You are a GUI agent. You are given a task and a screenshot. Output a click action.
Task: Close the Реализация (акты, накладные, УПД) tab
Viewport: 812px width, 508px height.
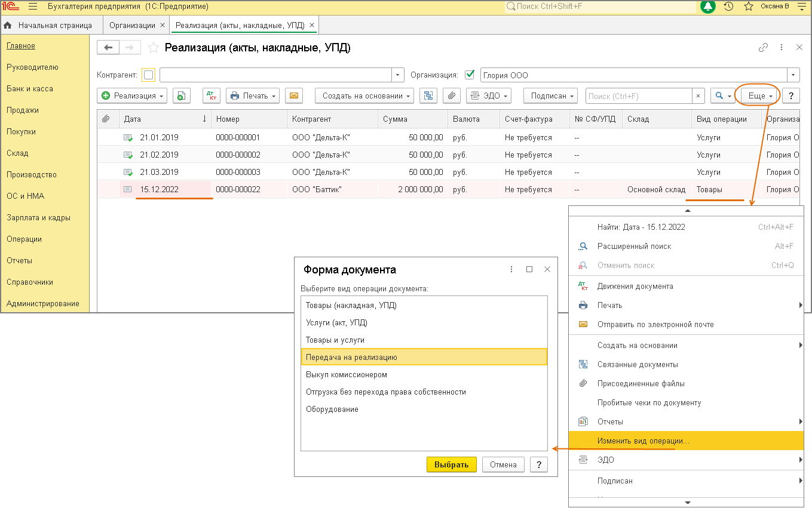[x=312, y=26]
